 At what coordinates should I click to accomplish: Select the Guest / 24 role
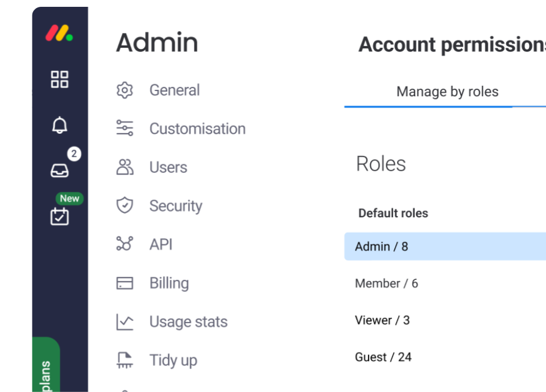click(383, 357)
